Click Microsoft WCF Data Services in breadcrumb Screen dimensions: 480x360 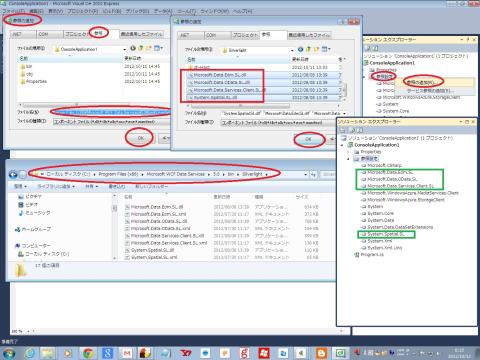[175, 174]
